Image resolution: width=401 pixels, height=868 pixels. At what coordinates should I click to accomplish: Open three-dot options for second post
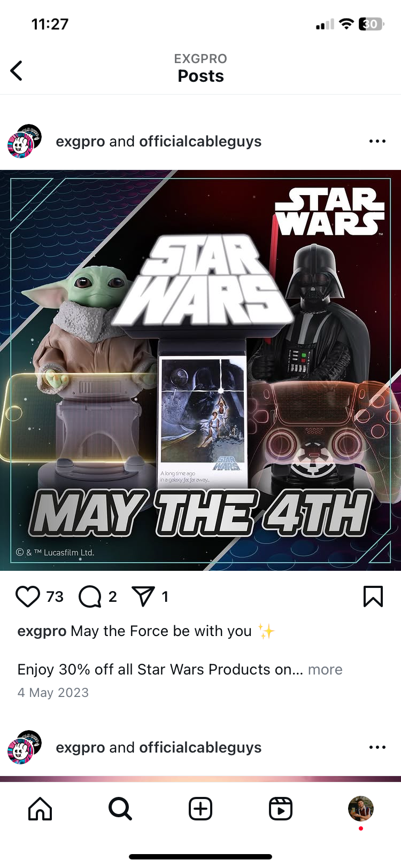pyautogui.click(x=377, y=747)
